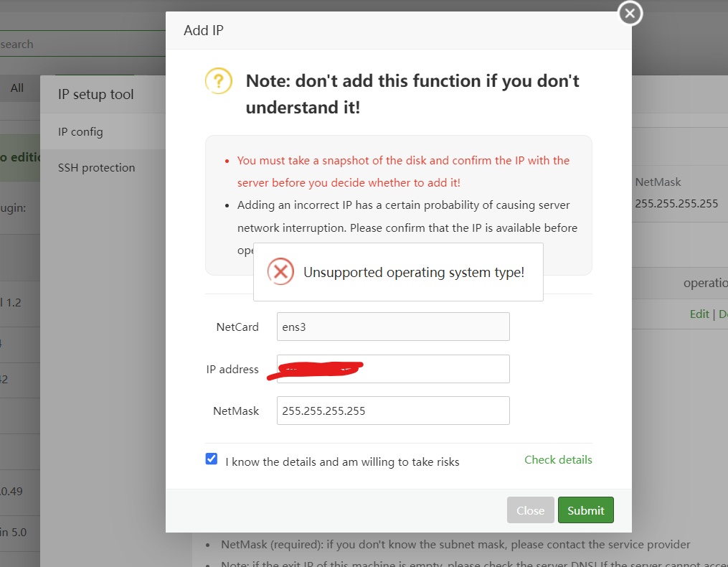
Task: Toggle the "I know the details" risk checkbox
Action: [x=212, y=459]
